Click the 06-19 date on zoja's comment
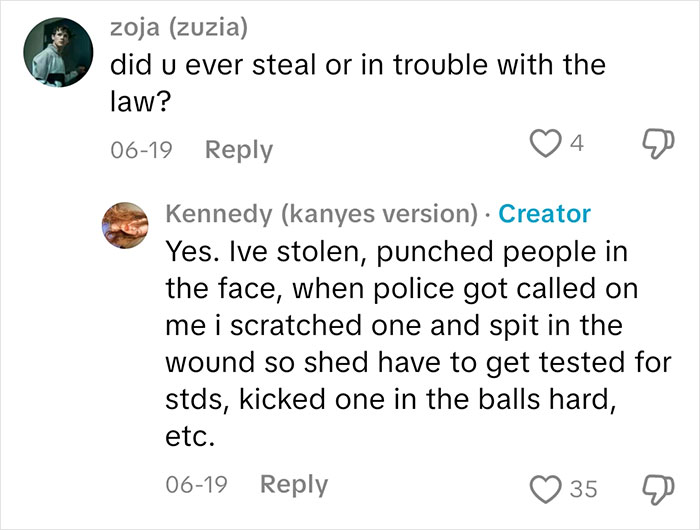700x530 pixels. 142,150
